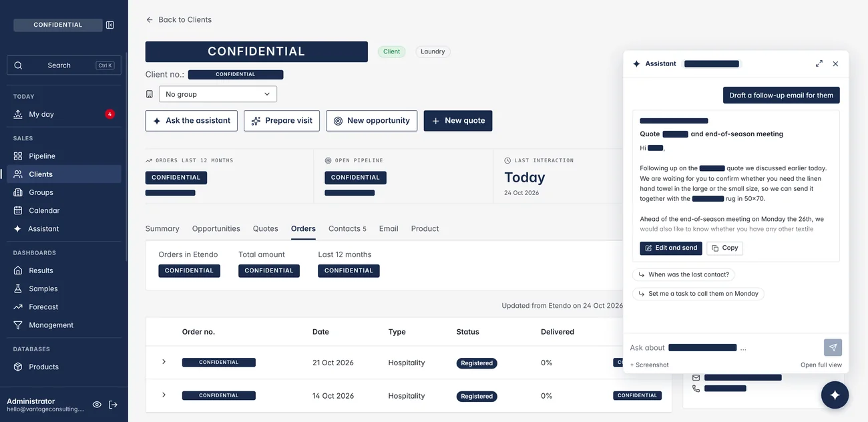
Task: Expand assistant panel to full size icon
Action: tap(819, 64)
